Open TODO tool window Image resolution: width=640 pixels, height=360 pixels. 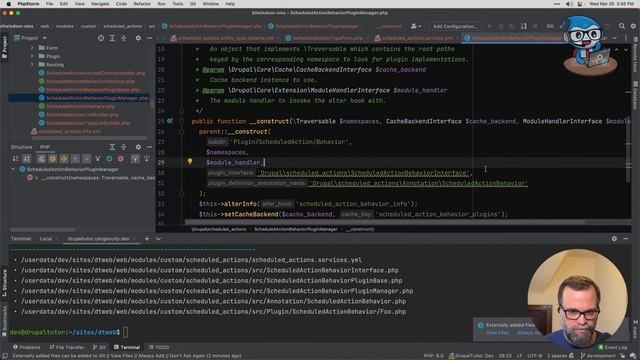(x=159, y=347)
